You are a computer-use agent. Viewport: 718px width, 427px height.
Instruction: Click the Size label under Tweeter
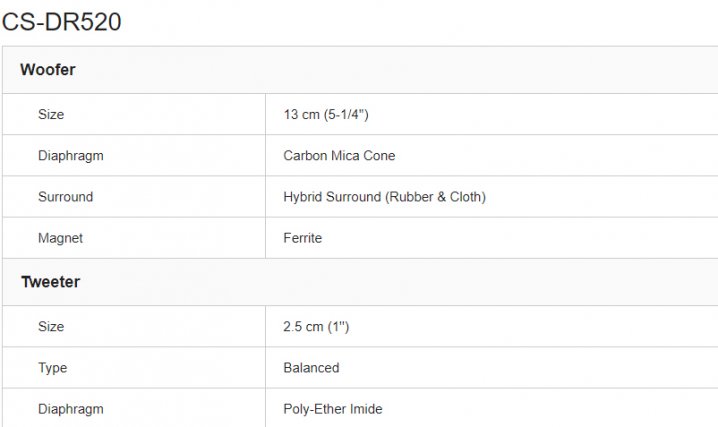click(51, 327)
